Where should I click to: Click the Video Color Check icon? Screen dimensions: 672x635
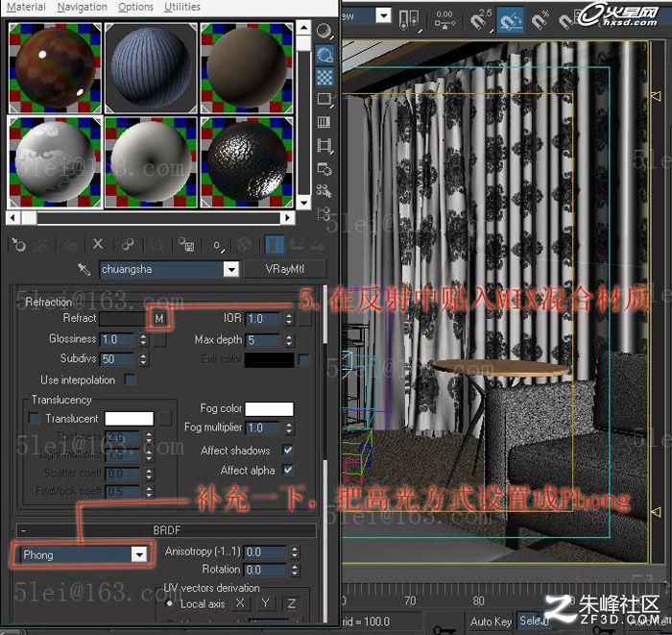(x=324, y=122)
